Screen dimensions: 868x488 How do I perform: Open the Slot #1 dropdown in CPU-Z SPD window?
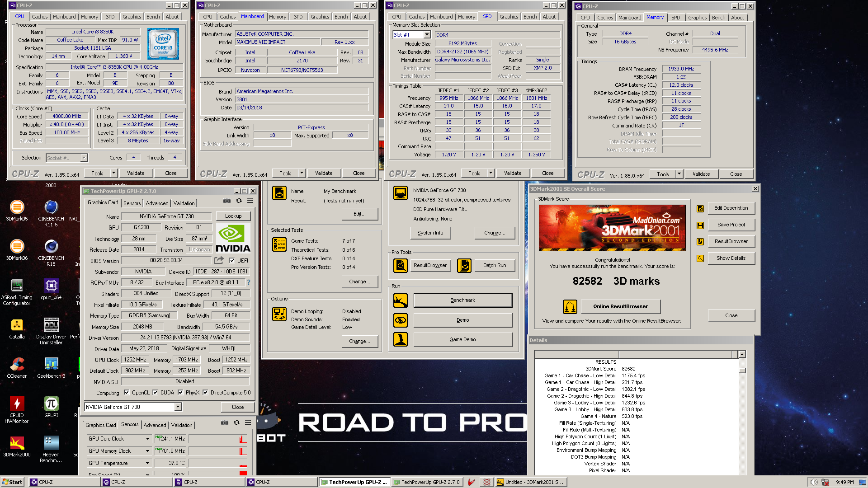point(427,35)
